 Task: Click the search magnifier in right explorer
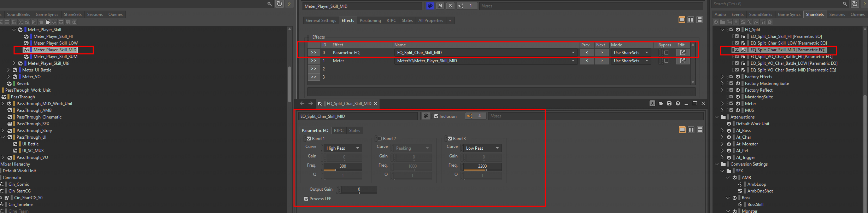(845, 4)
